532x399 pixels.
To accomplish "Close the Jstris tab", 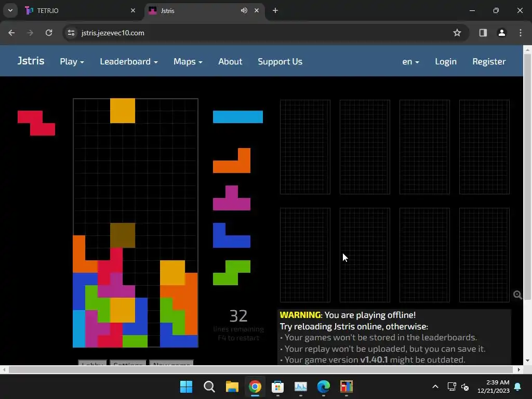I will pos(257,10).
